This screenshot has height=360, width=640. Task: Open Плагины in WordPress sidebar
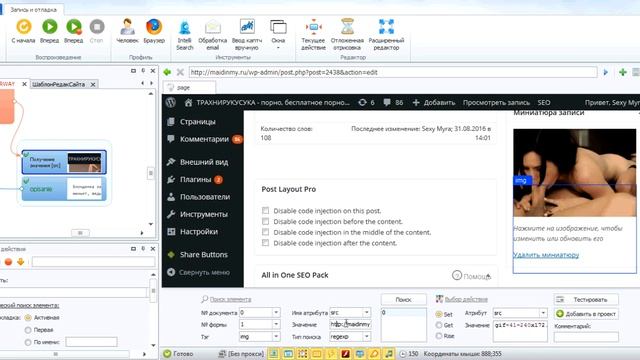(x=196, y=180)
